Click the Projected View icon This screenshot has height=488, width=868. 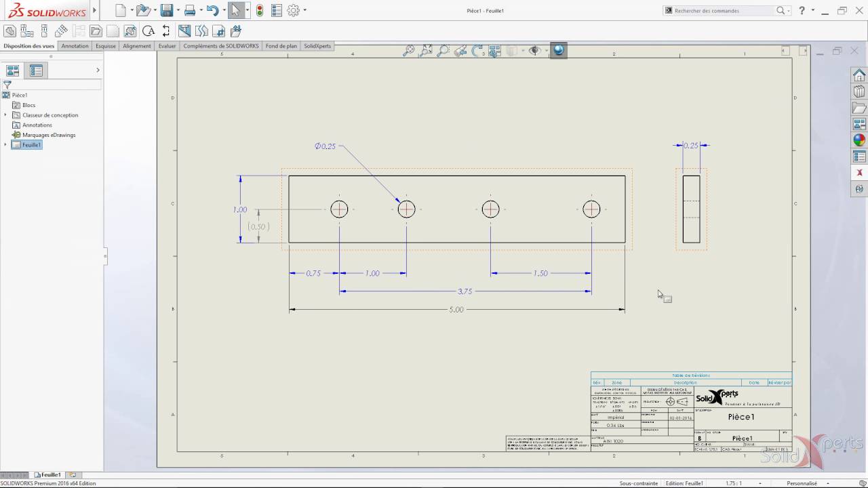click(44, 31)
